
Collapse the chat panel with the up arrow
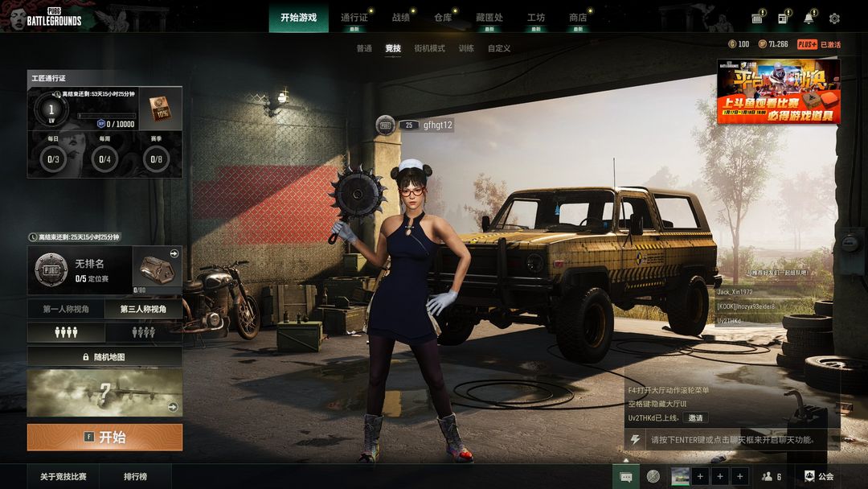(626, 460)
